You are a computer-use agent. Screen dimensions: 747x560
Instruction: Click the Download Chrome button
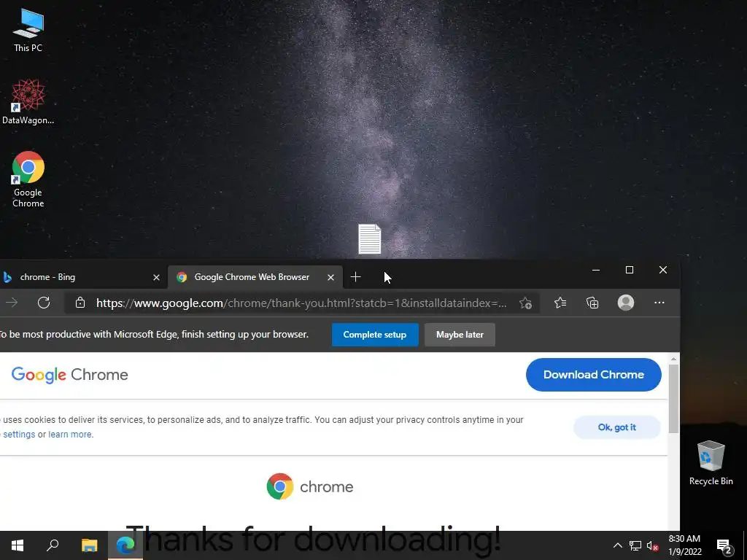(594, 375)
